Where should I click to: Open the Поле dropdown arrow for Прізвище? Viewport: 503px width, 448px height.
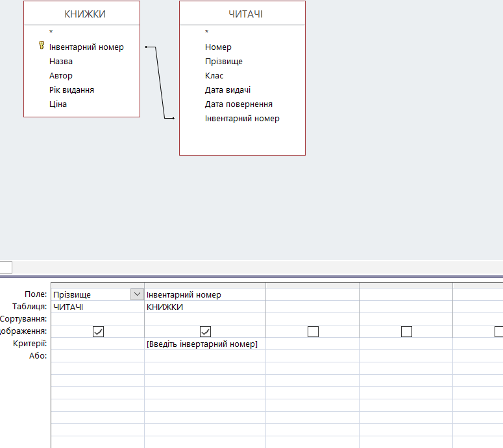(x=137, y=294)
